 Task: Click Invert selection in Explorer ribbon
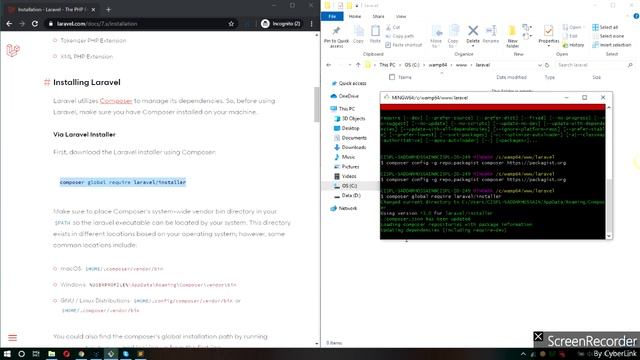[611, 45]
